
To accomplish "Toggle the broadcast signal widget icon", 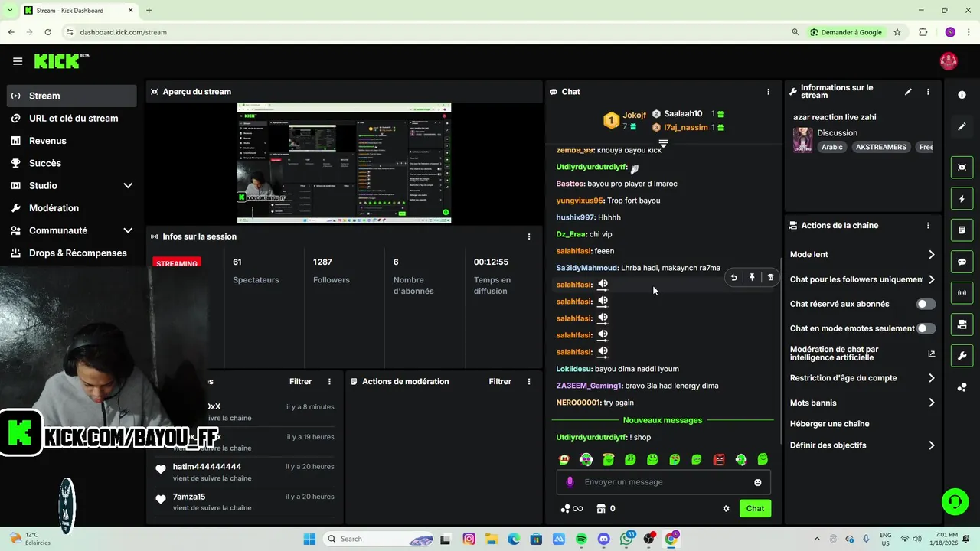I will click(x=962, y=293).
